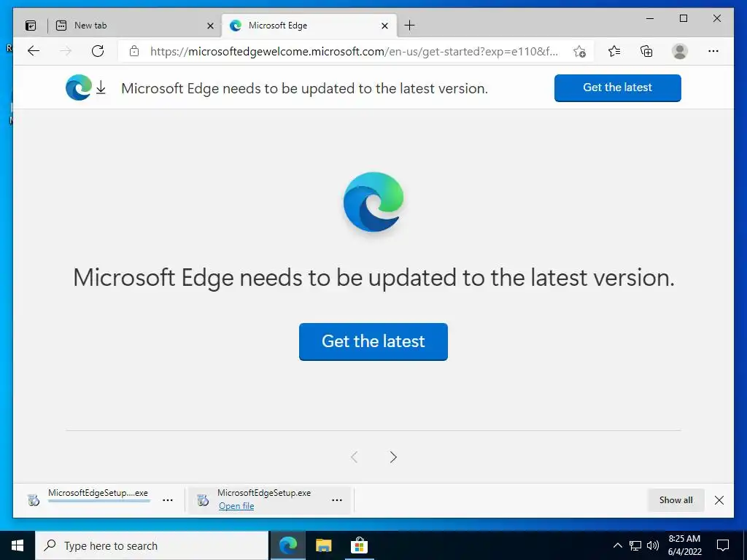Open File Explorer from taskbar
The height and width of the screenshot is (560, 747).
323,545
